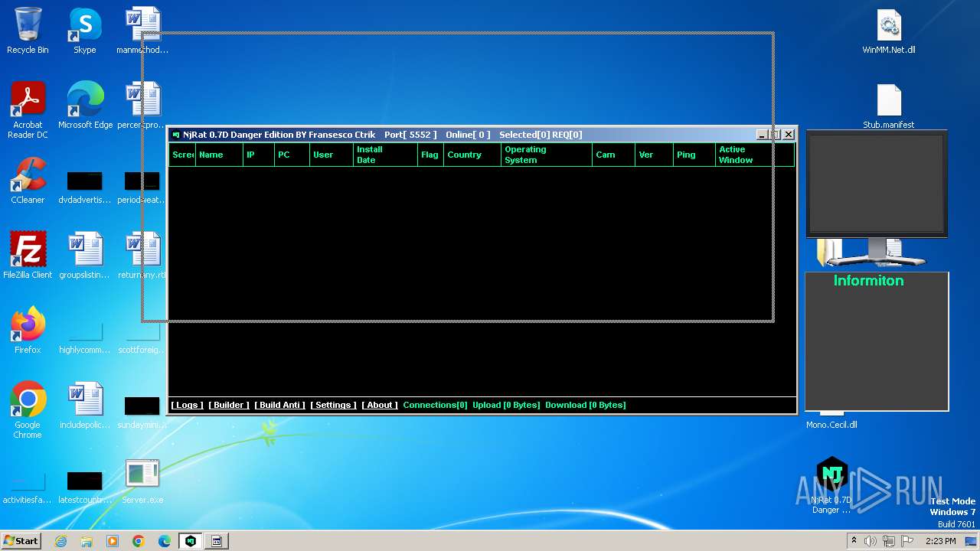This screenshot has width=980, height=551.
Task: Open NjRat [ Settings ]
Action: [334, 405]
